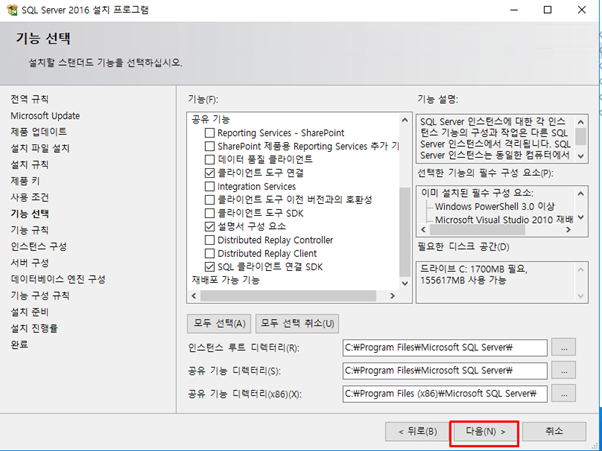Click prerequisites list scroll right arrow

[569, 230]
